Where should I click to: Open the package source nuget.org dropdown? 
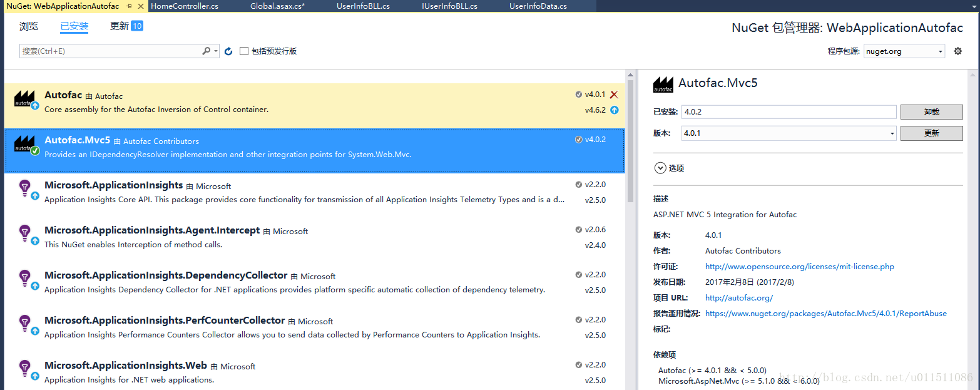coord(904,51)
